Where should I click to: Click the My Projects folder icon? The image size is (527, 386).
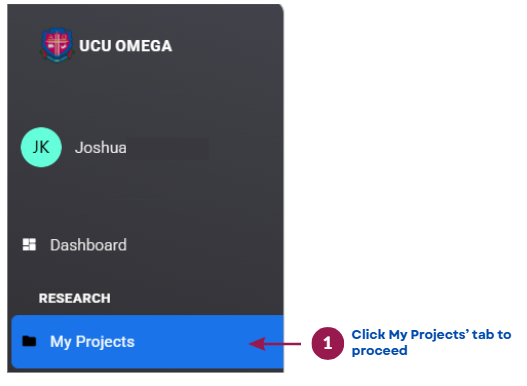pyautogui.click(x=29, y=341)
